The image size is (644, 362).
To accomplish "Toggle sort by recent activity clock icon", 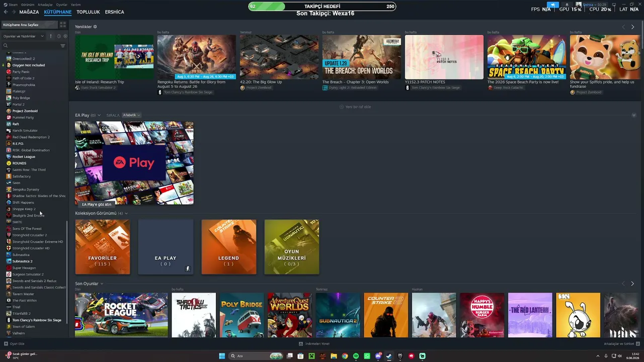I will pyautogui.click(x=59, y=36).
